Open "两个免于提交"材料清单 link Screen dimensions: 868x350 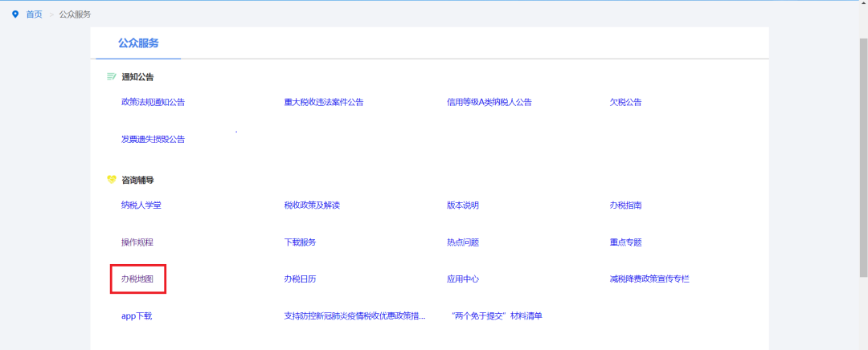497,316
